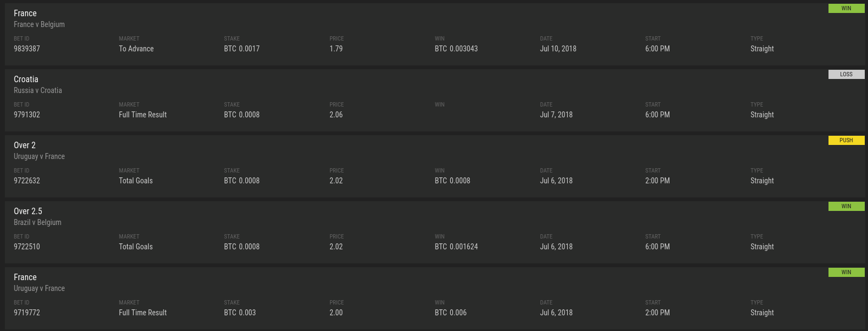Click the WIN badge on France v Belgium bet
The width and height of the screenshot is (868, 331).
[x=846, y=9]
